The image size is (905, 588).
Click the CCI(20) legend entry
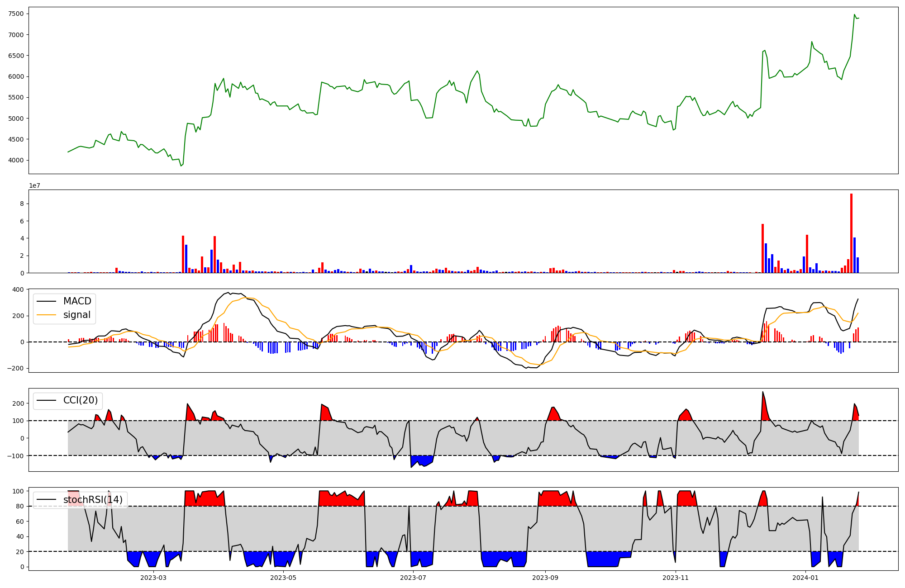click(80, 400)
